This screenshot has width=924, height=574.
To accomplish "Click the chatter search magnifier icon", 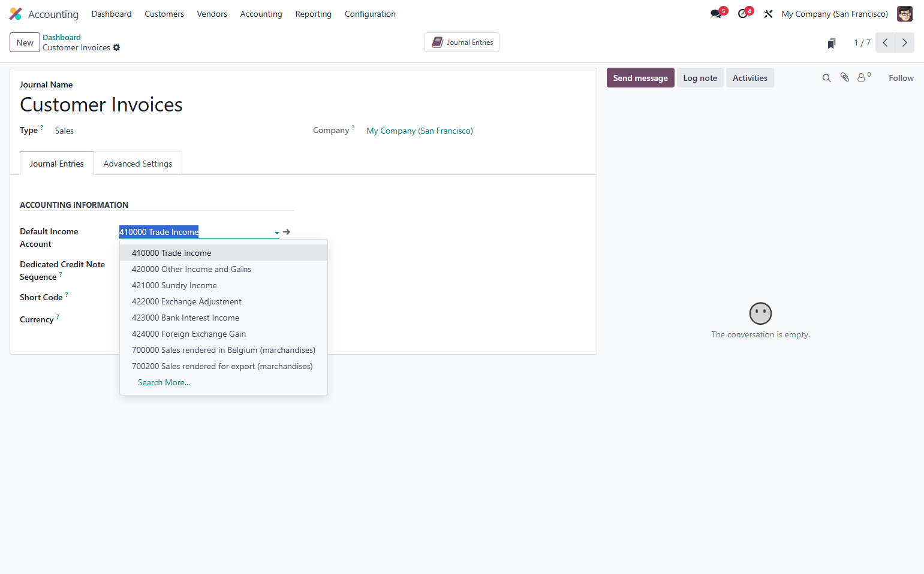I will (x=826, y=78).
